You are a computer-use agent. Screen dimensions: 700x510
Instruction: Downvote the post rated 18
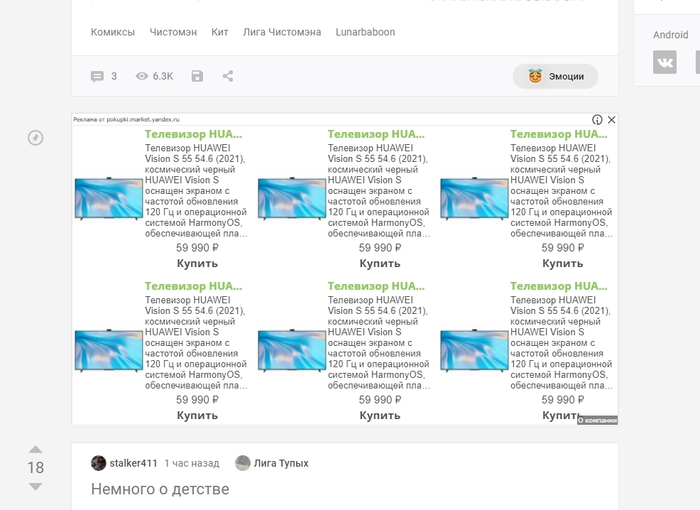(x=35, y=486)
